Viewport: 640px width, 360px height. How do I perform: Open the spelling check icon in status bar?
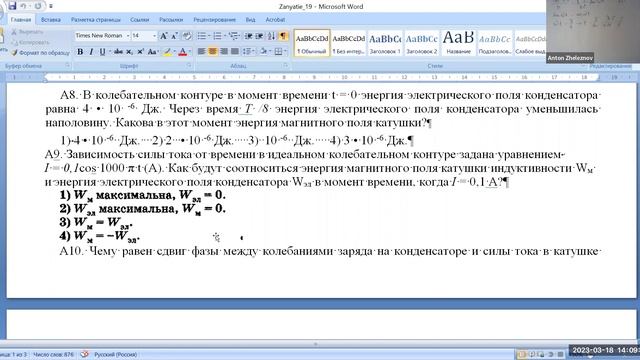click(84, 354)
